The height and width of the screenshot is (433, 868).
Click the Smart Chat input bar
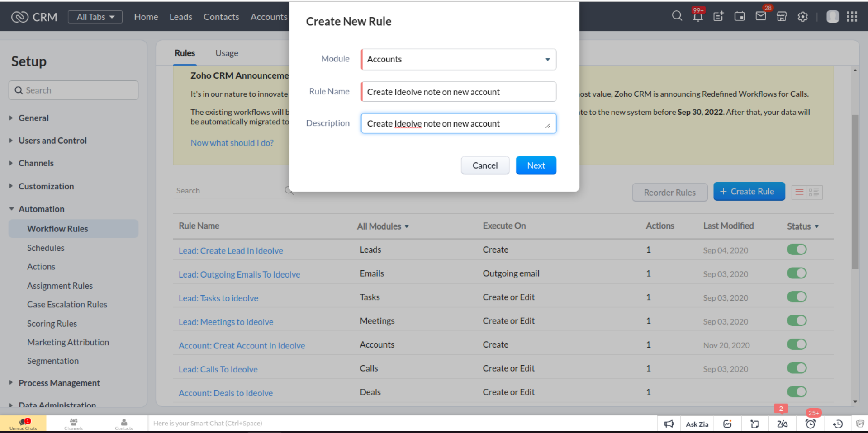[x=403, y=424]
